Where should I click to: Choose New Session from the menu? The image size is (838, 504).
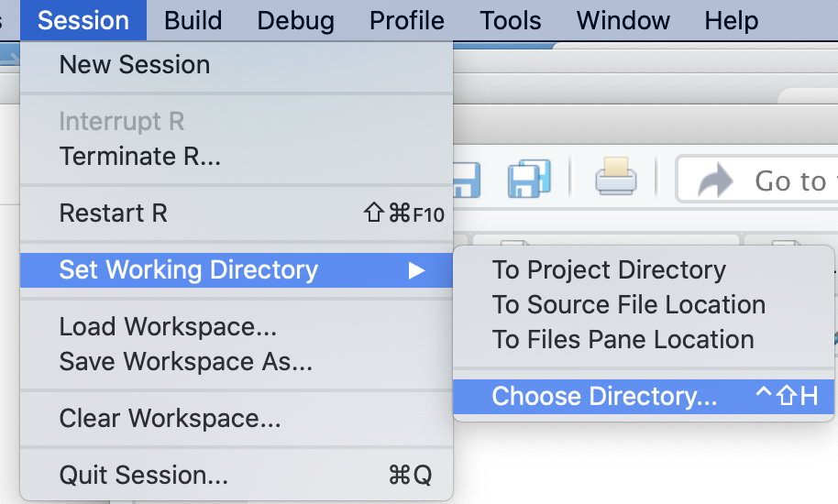tap(237, 64)
